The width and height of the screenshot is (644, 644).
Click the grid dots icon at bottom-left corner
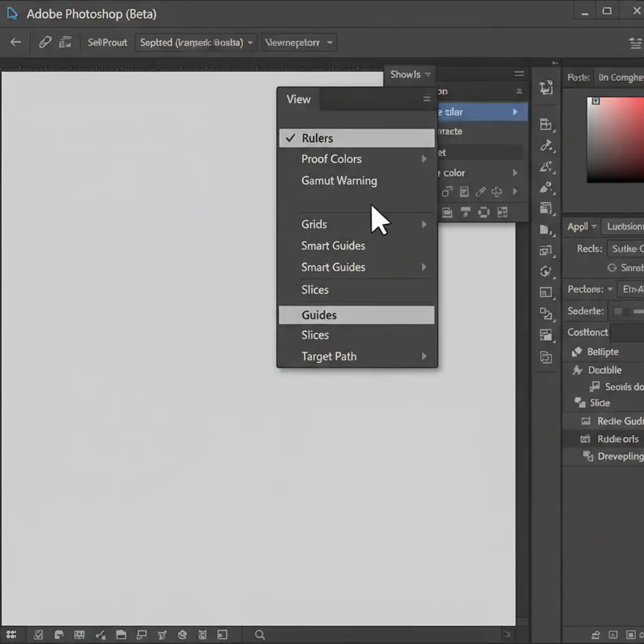tap(11, 635)
